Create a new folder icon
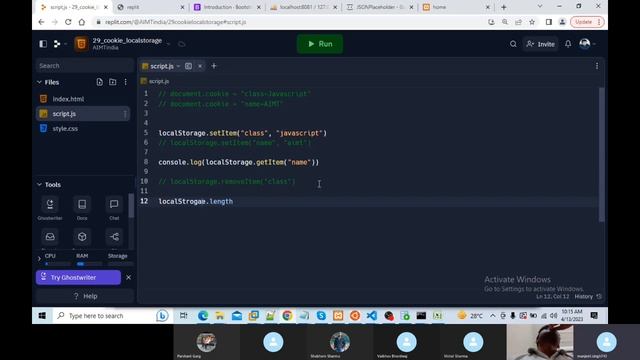 [x=113, y=82]
